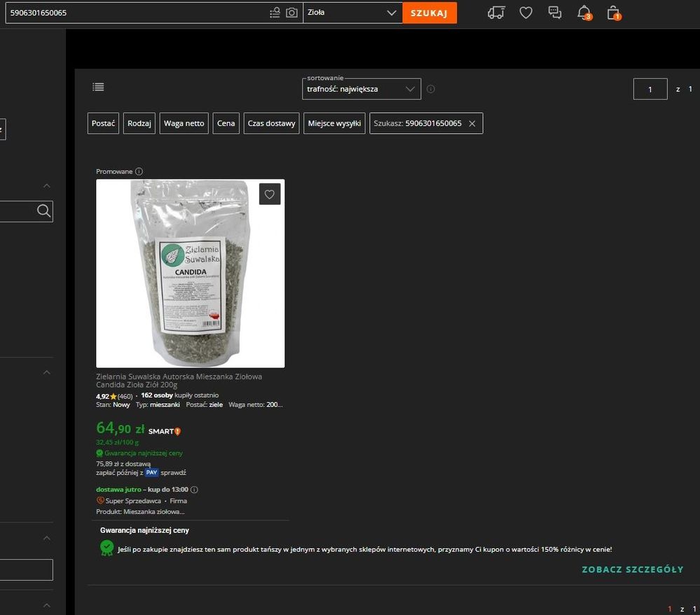Click the delivery truck icon in header
Image resolution: width=700 pixels, height=615 pixels.
point(496,13)
